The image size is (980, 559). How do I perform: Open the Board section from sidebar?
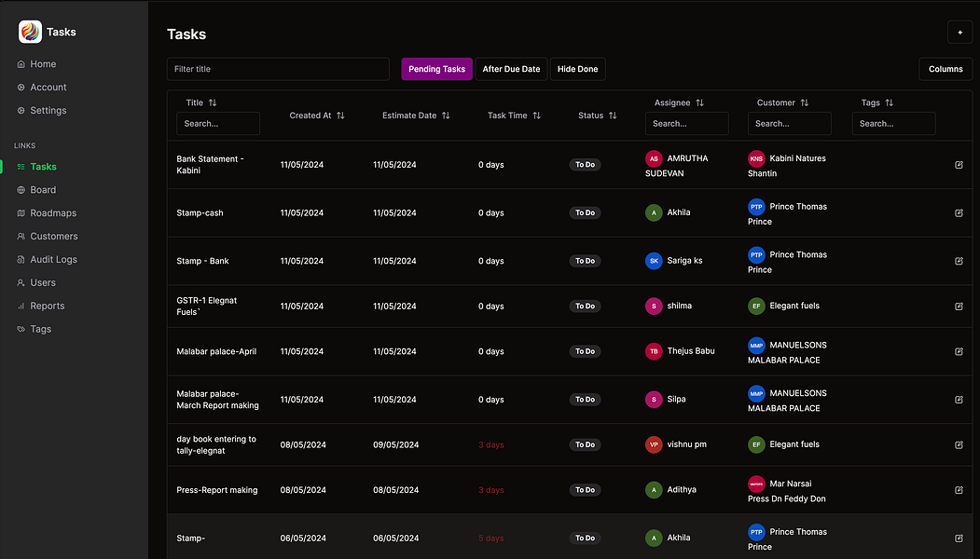click(x=42, y=189)
